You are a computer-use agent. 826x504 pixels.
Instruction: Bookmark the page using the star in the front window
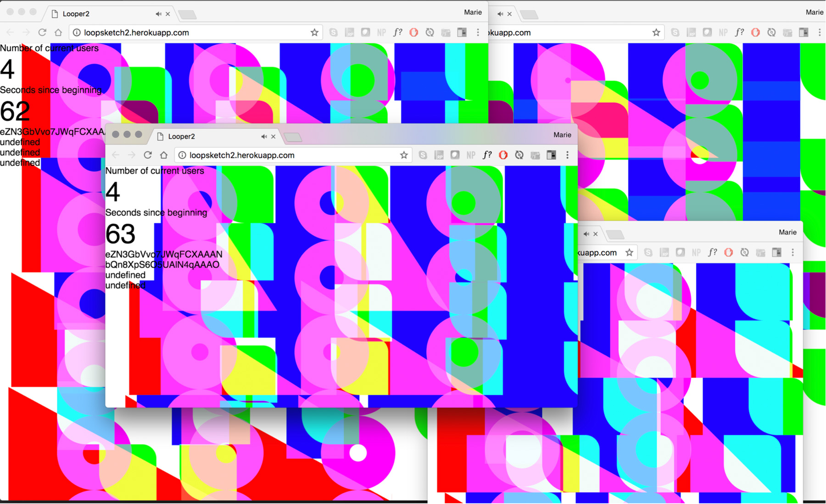404,155
